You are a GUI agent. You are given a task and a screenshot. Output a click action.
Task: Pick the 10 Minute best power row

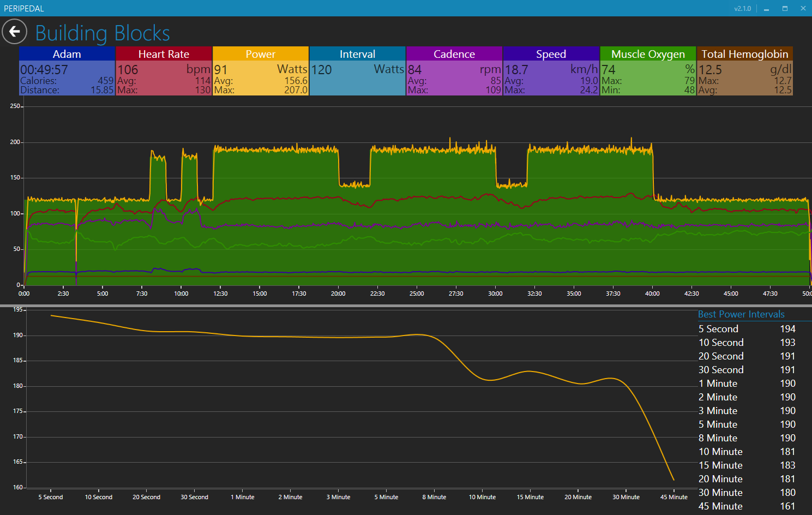coord(747,452)
